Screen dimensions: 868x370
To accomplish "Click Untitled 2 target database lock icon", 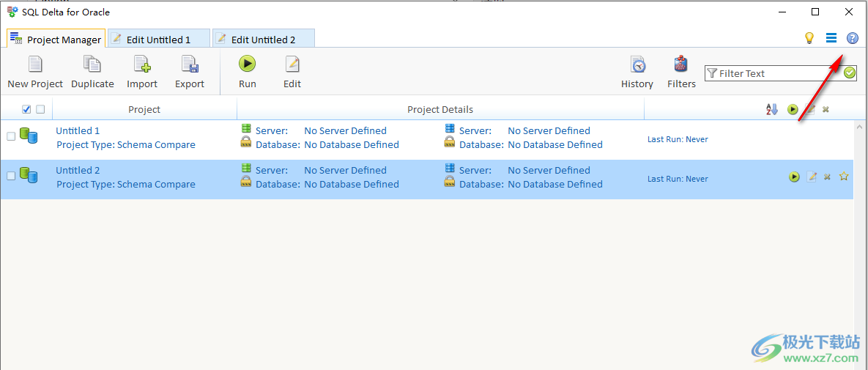I will point(450,182).
